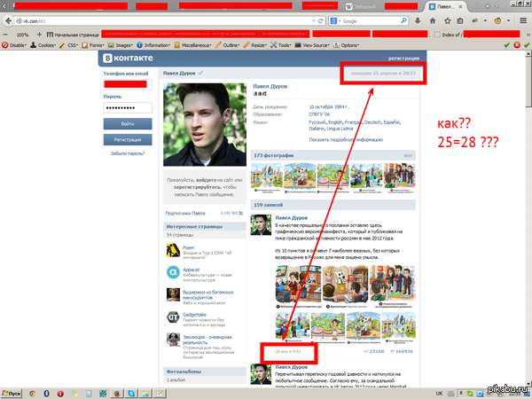
Task: Open Chrome from the taskbar
Action: coord(32,394)
